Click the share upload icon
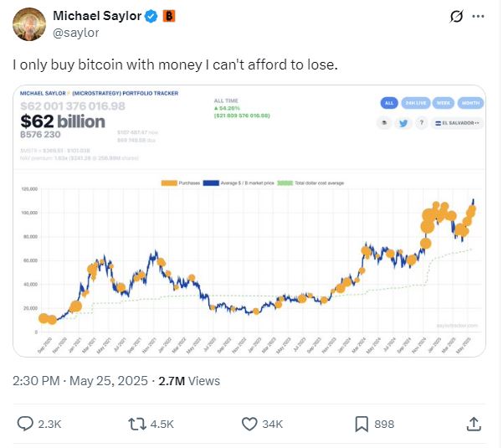This screenshot has width=503, height=448. [x=474, y=424]
